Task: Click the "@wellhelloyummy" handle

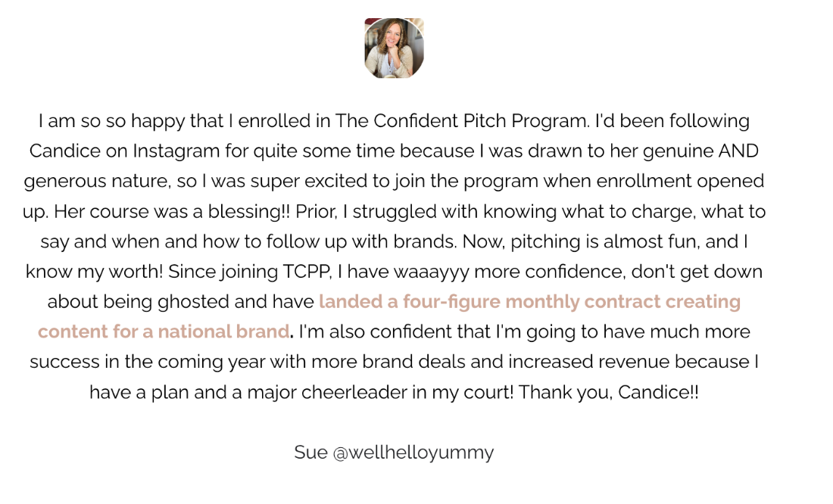Action: [413, 453]
